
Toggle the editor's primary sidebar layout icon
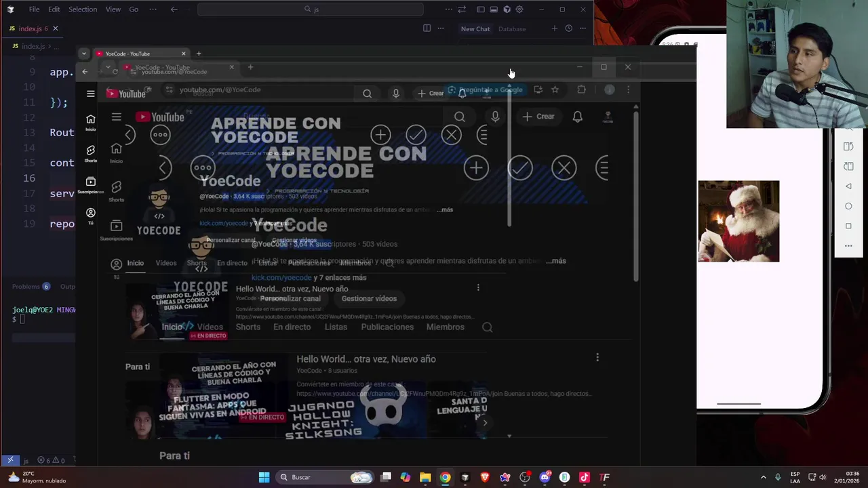481,9
